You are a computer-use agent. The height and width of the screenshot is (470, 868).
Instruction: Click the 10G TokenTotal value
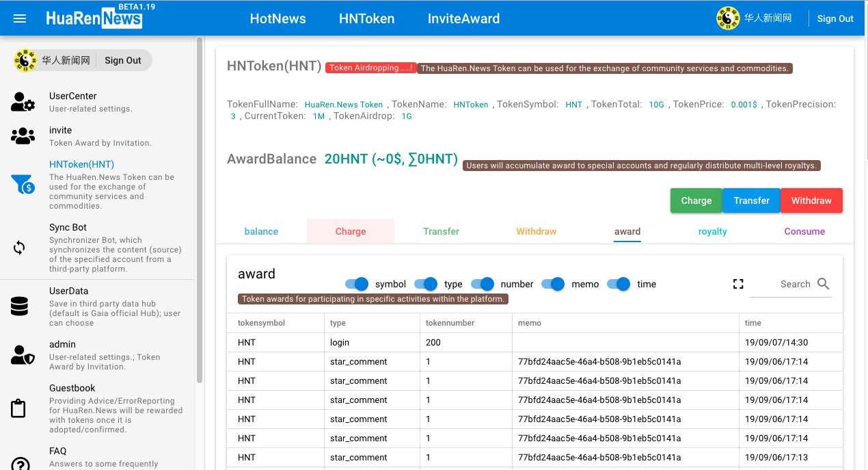[x=657, y=105]
